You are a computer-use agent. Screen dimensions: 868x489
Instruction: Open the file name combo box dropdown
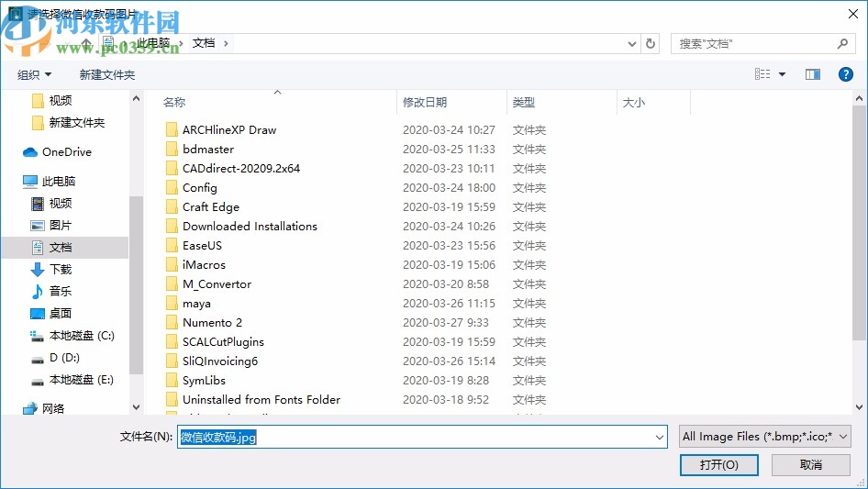point(660,437)
